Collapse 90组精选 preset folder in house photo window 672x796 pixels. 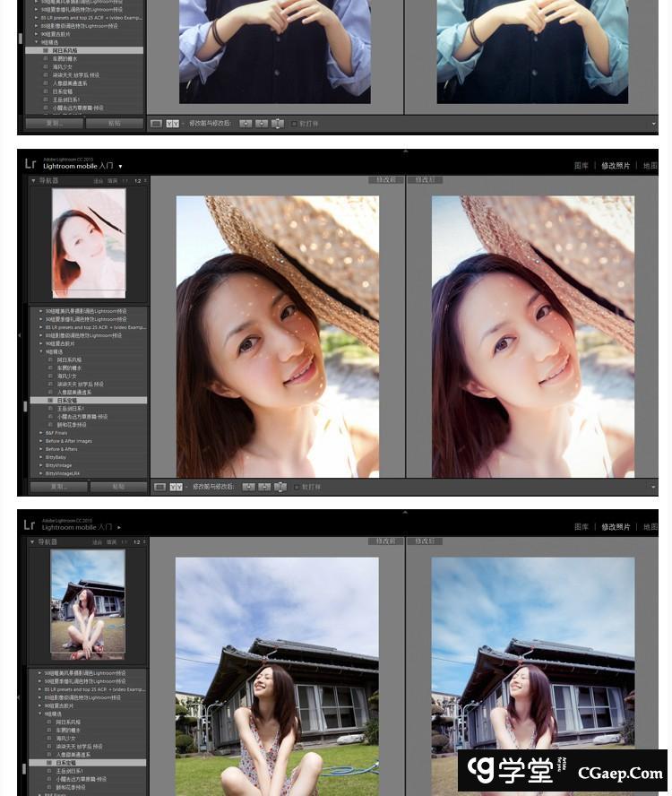tap(38, 714)
